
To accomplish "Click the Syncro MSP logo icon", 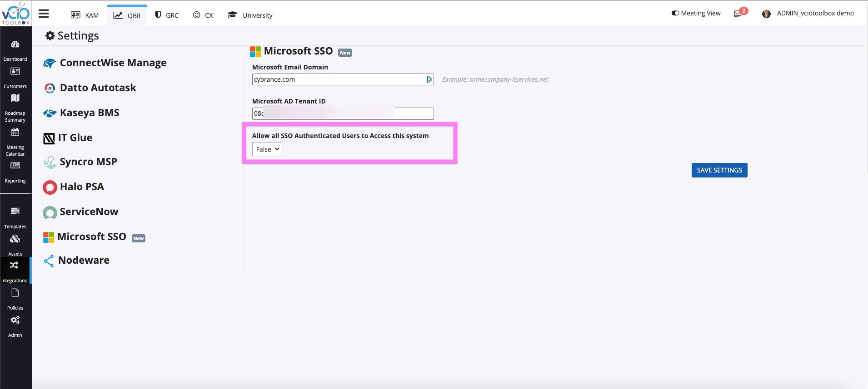I will point(50,162).
